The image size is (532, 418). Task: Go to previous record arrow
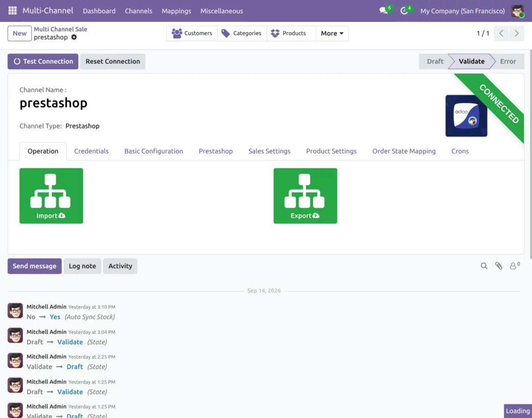click(x=501, y=33)
